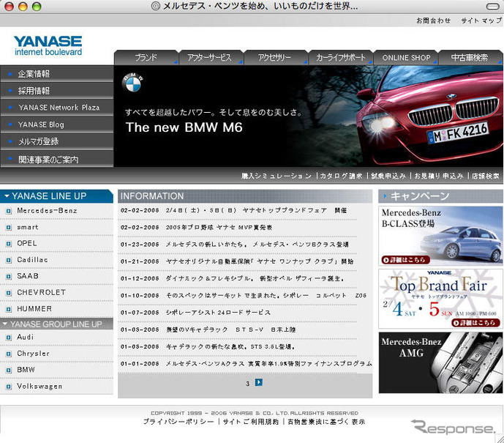Click 店舗検索 link
The height and width of the screenshot is (443, 504).
486,176
